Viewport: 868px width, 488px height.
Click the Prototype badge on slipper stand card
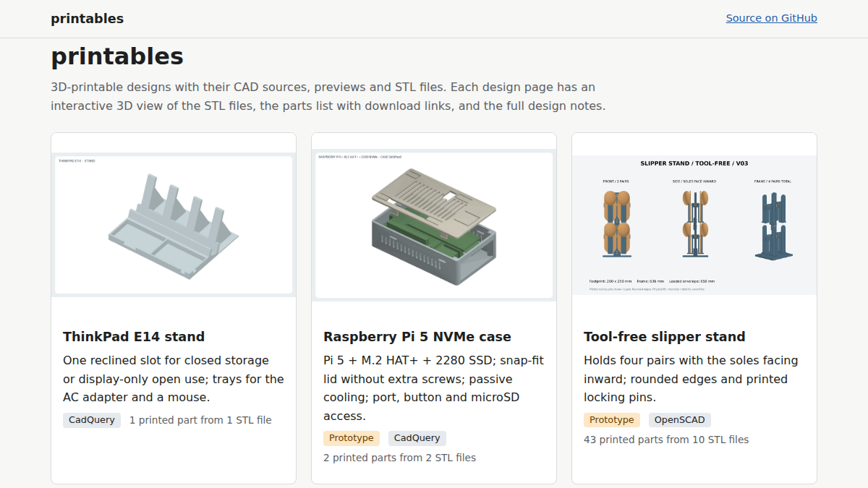point(612,420)
